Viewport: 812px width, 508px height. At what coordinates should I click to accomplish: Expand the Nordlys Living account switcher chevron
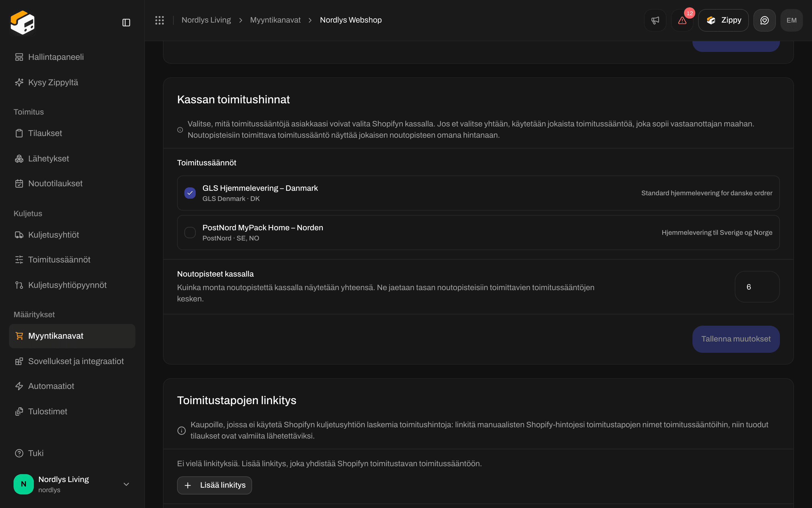click(x=126, y=484)
